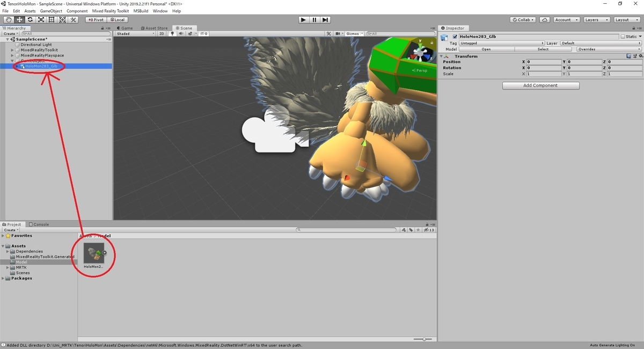Open the Collab dropdown
644x349 pixels.
pos(523,20)
